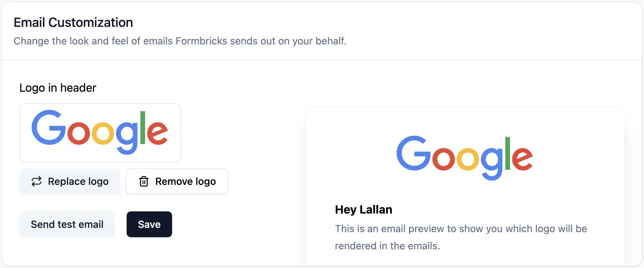Click the word Formbricks in the description
The width and height of the screenshot is (644, 268).
[201, 41]
